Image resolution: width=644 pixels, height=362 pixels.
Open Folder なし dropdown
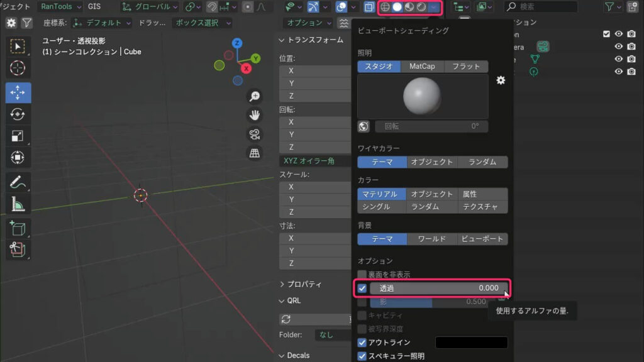point(333,335)
